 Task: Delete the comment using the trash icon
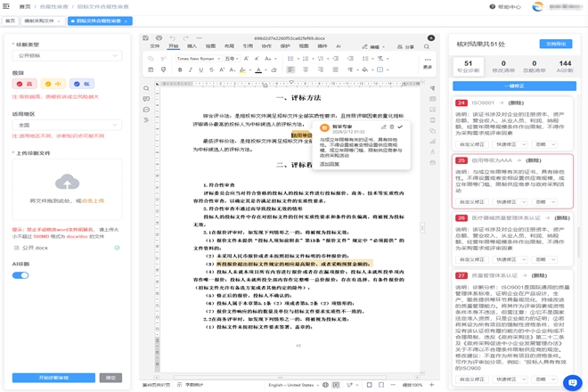pos(392,127)
